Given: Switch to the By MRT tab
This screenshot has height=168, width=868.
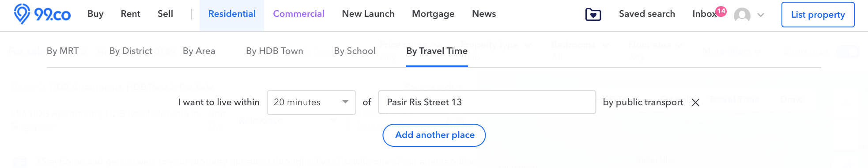Looking at the screenshot, I should coord(63,51).
